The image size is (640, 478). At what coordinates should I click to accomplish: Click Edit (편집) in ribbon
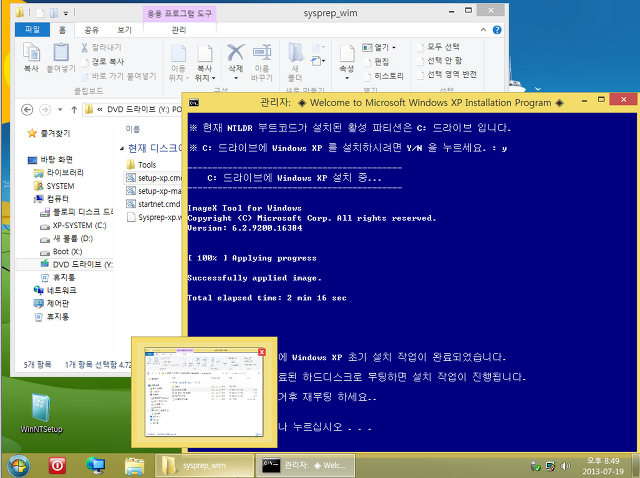tap(376, 62)
